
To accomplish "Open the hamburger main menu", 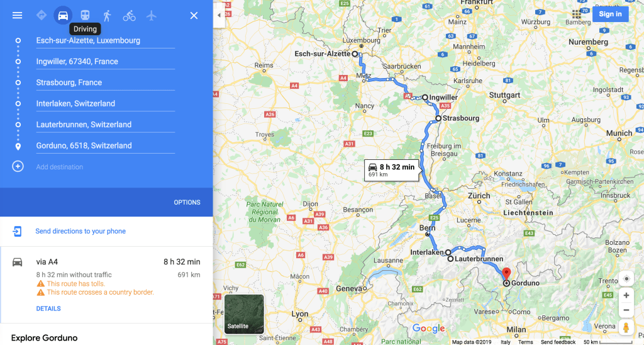I will pyautogui.click(x=17, y=15).
